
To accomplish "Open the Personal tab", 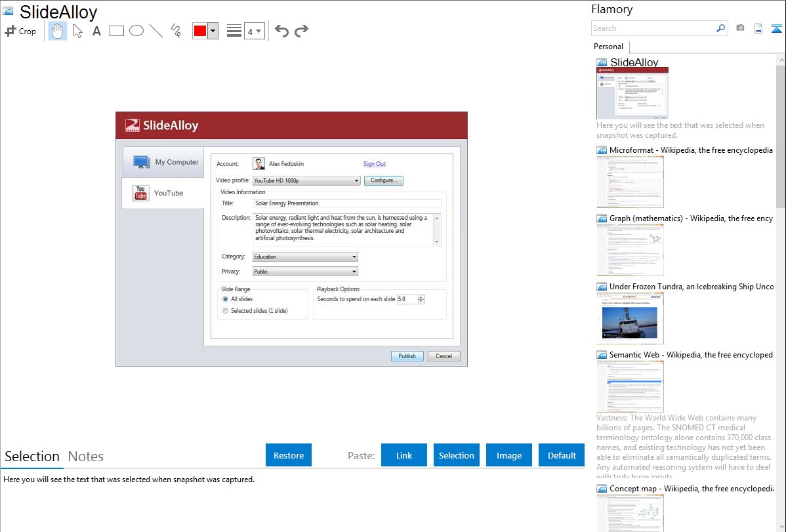I will click(x=609, y=47).
